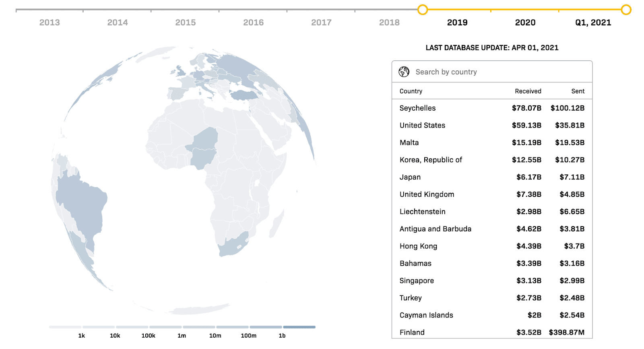Type in the Search by country field

point(499,72)
